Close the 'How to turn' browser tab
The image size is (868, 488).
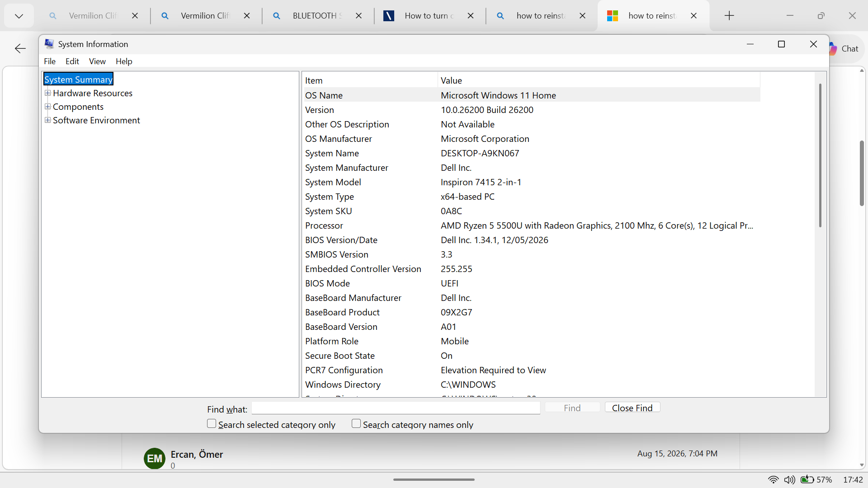(x=471, y=16)
